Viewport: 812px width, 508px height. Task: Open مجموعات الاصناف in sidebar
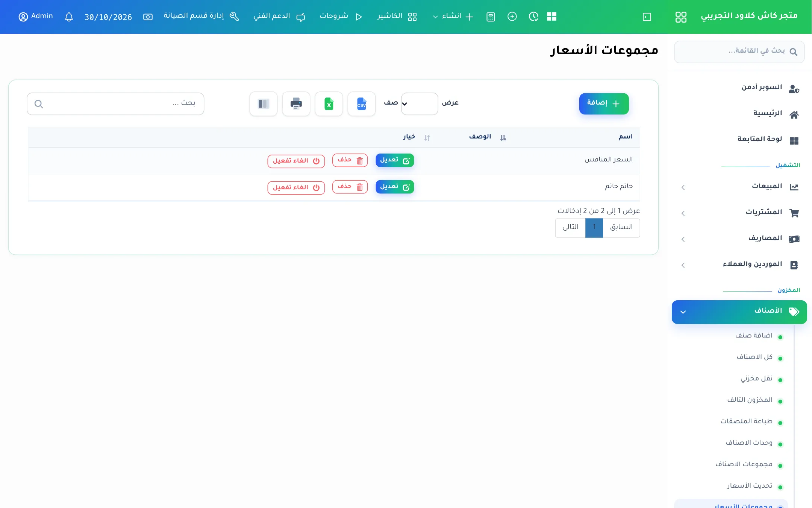744,464
